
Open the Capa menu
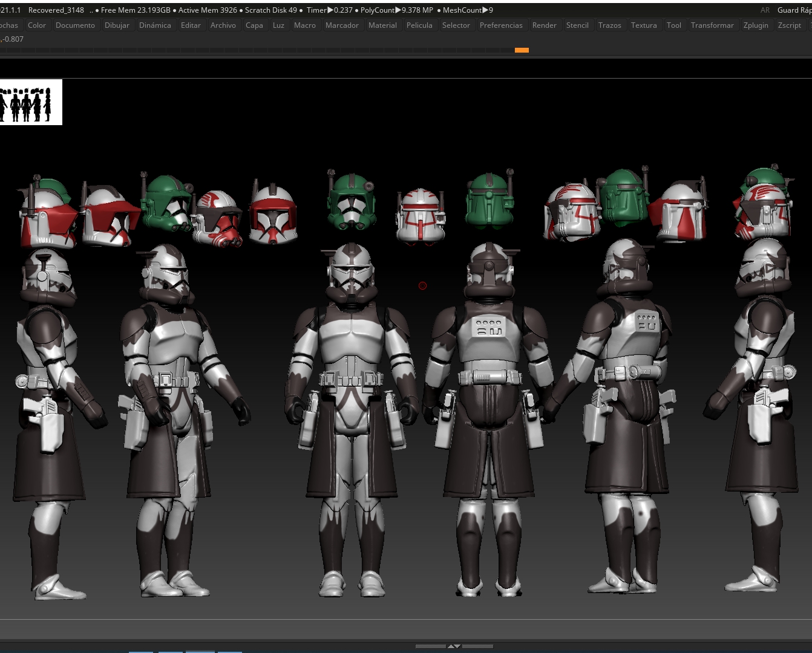(254, 25)
